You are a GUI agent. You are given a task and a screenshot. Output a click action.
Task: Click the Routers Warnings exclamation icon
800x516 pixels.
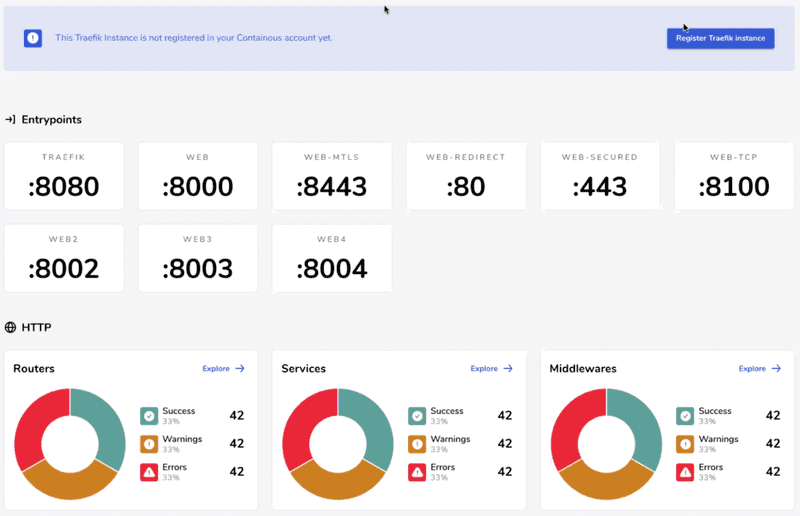click(149, 444)
